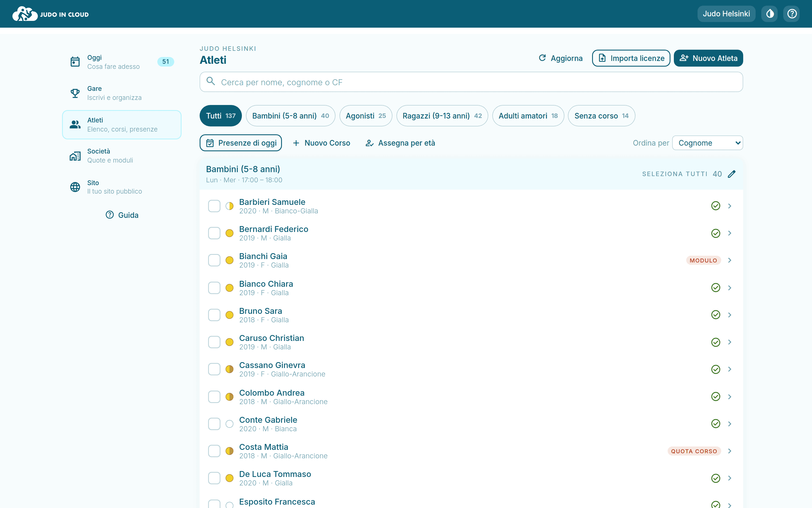
Task: Click Assegna per età button
Action: point(400,143)
